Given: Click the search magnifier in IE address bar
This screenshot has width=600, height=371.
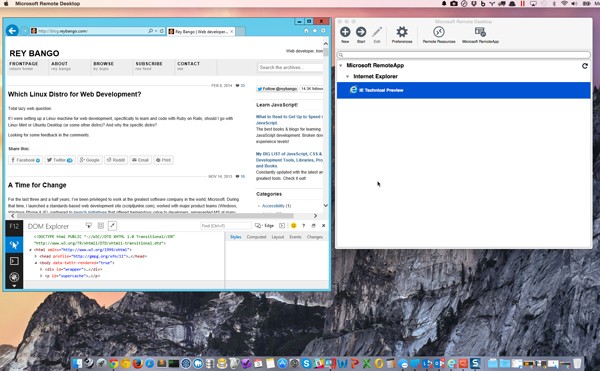Looking at the screenshot, I should pyautogui.click(x=150, y=31).
